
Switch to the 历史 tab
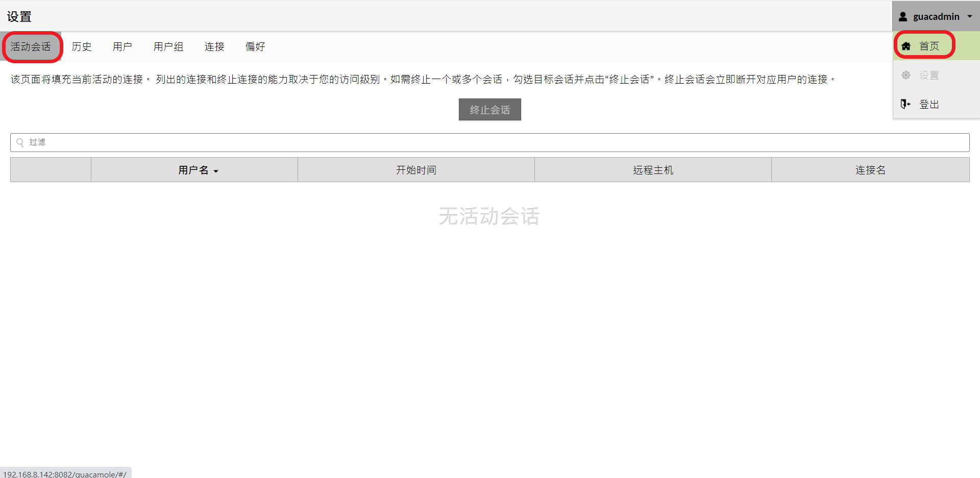click(x=82, y=46)
